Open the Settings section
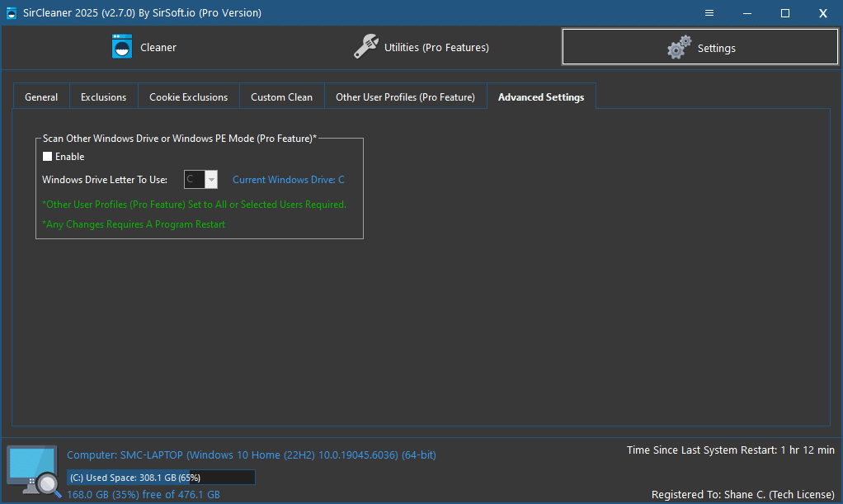This screenshot has width=843, height=504. 700,47
